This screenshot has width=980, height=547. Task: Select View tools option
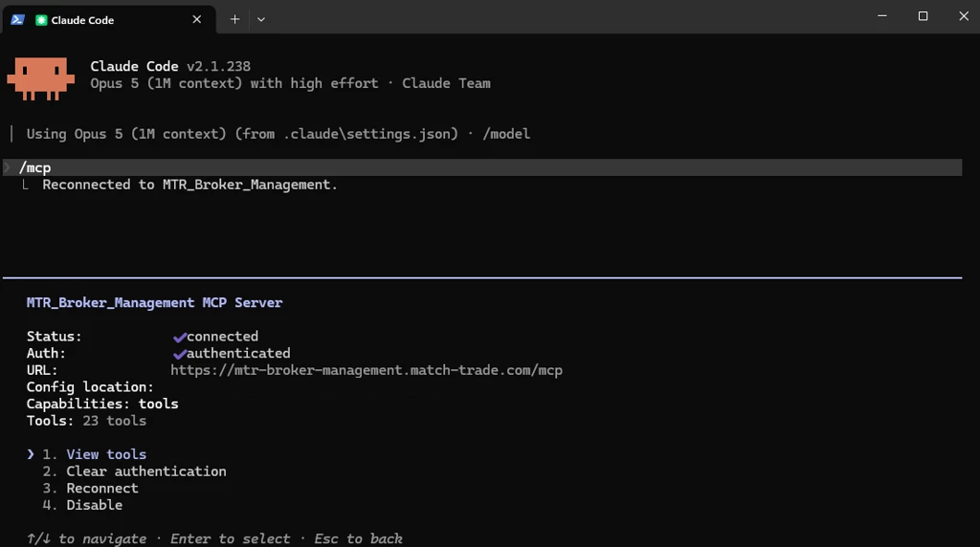point(106,454)
